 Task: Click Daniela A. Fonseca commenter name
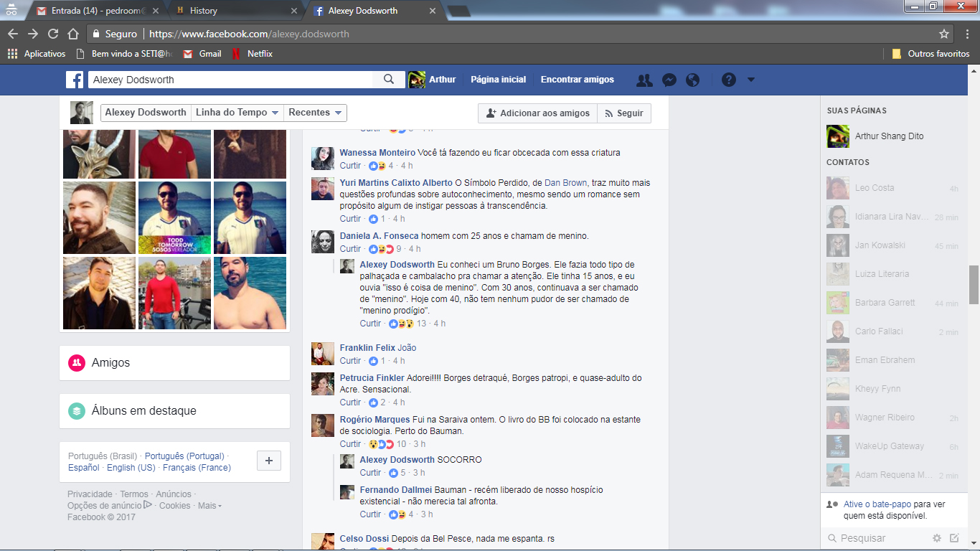pos(379,236)
